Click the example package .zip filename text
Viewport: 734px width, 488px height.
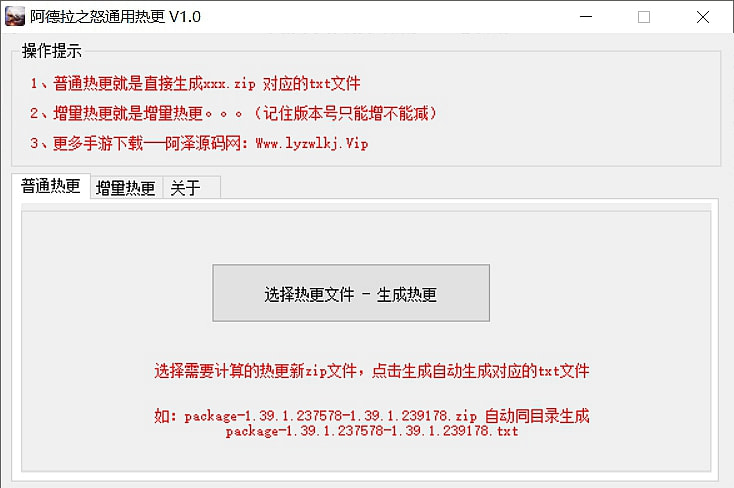pos(330,416)
